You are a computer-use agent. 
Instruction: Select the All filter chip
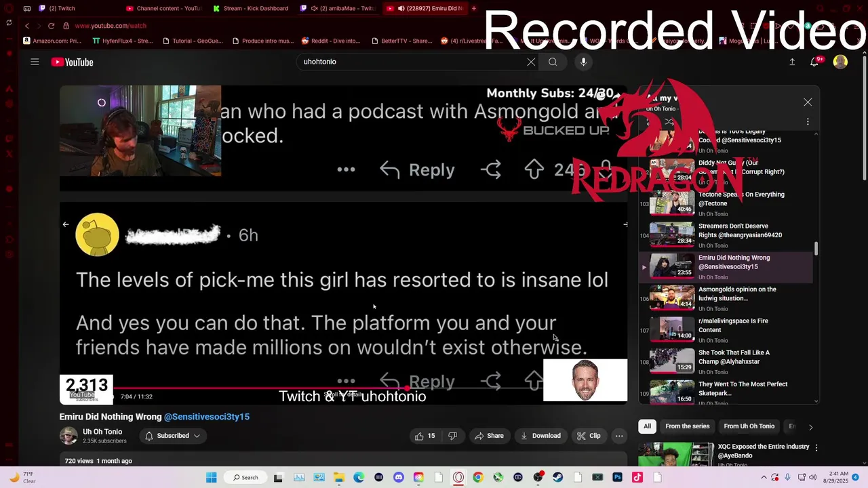point(647,426)
